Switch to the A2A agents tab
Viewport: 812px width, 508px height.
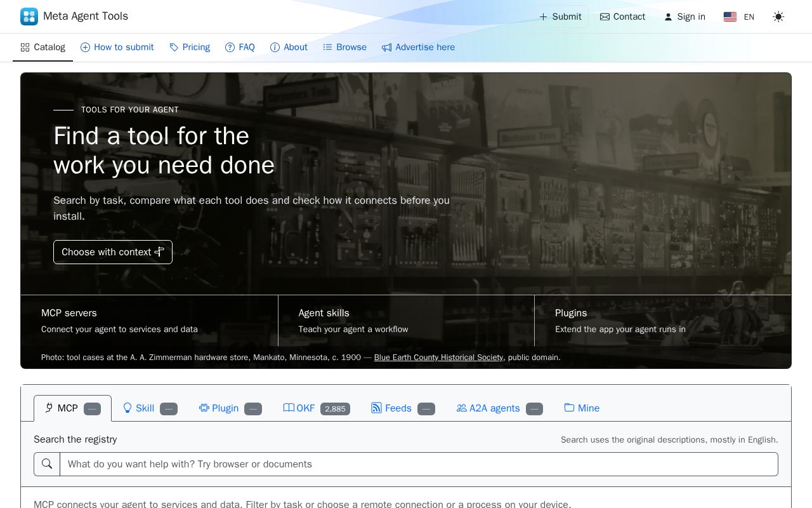tap(499, 408)
